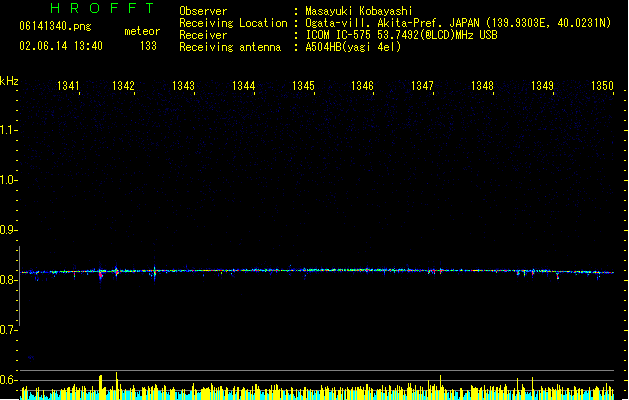Click frequency axis label 1.0

(8, 180)
